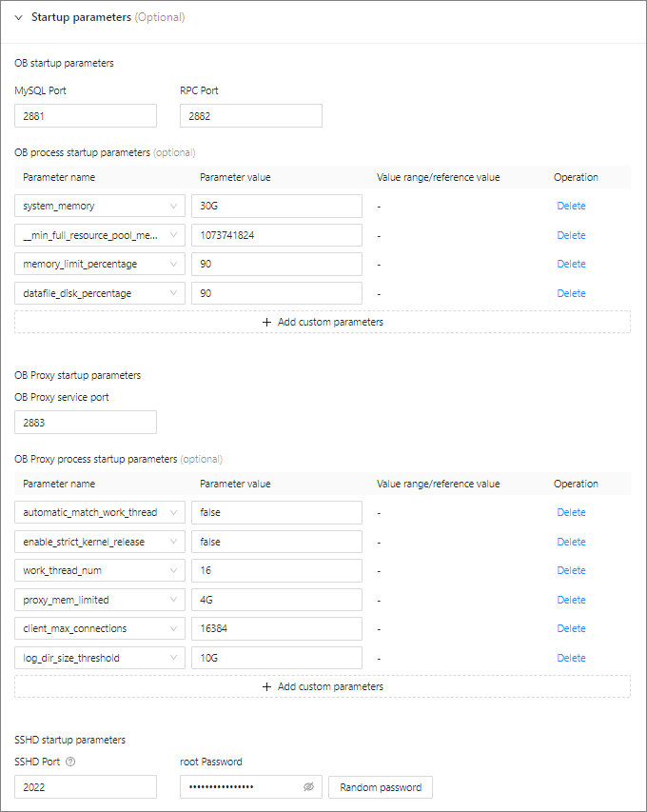Click the SSHD Port input box

click(86, 787)
